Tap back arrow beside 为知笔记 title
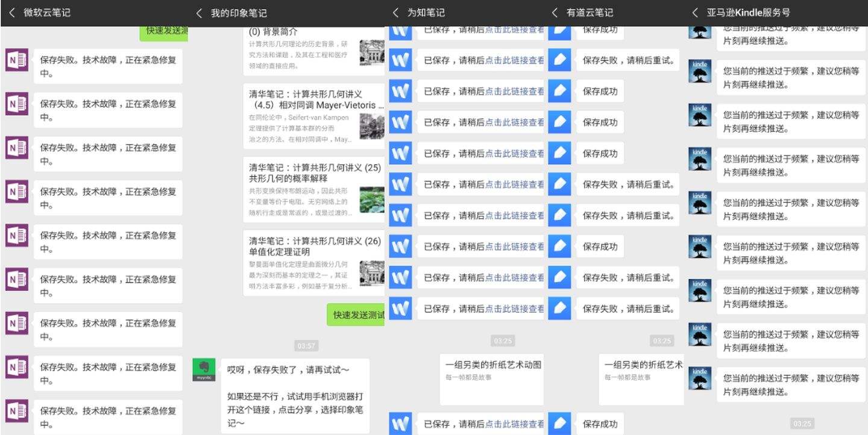This screenshot has height=435, width=868. tap(395, 13)
